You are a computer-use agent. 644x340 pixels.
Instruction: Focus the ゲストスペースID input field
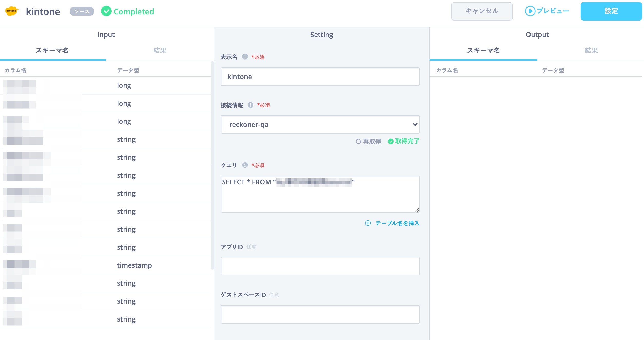(x=320, y=314)
